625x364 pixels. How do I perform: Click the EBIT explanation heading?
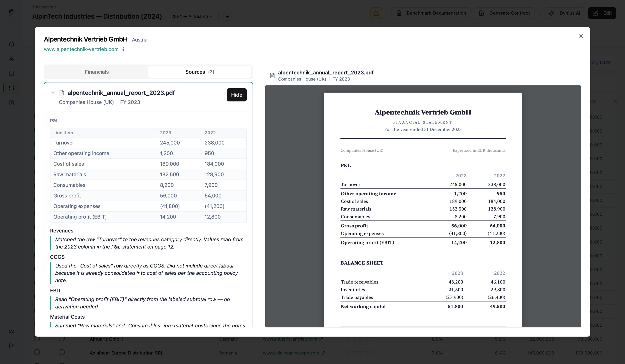tap(56, 290)
